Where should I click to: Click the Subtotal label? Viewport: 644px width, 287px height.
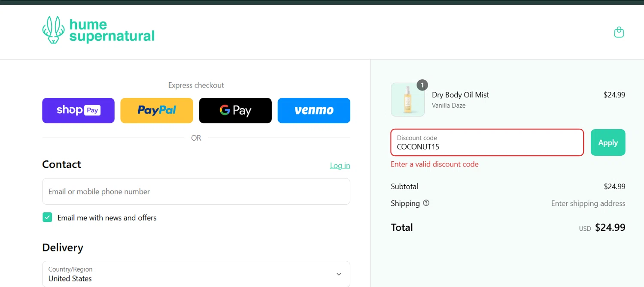tap(404, 187)
